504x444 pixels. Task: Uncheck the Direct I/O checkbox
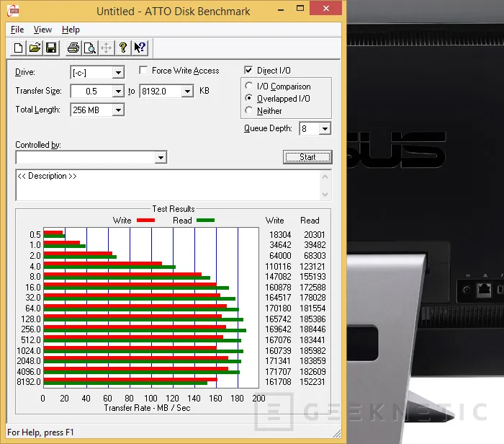coord(248,70)
